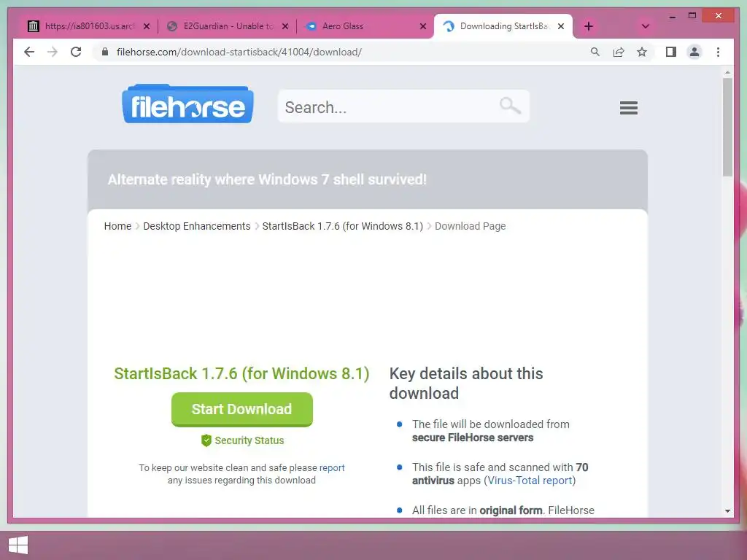Image resolution: width=747 pixels, height=560 pixels.
Task: Close the Downloading StartIsBack tab
Action: (x=561, y=26)
